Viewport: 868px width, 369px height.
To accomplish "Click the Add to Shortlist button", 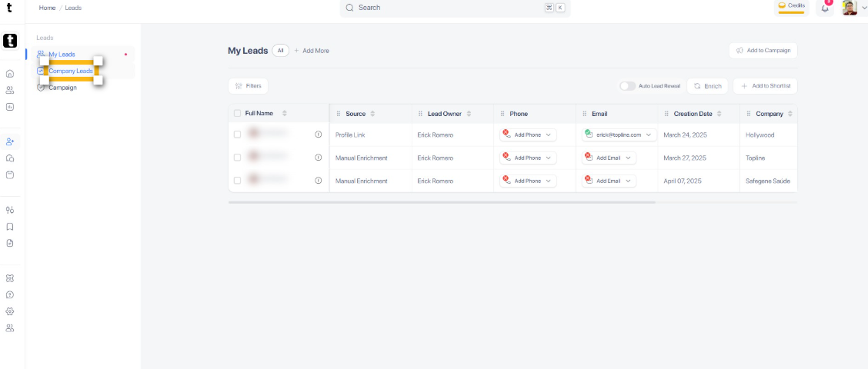I will click(x=765, y=86).
